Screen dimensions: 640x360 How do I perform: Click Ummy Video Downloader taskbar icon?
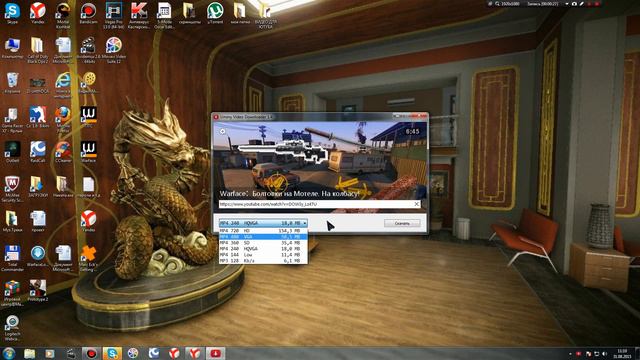click(x=216, y=353)
